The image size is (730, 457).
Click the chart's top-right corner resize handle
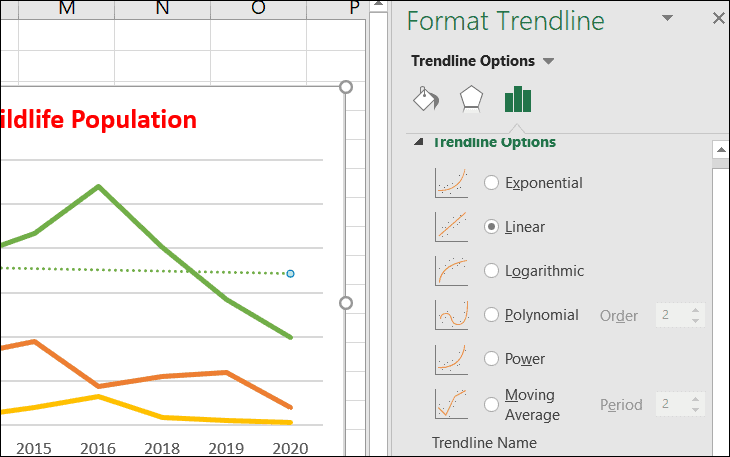(x=346, y=87)
